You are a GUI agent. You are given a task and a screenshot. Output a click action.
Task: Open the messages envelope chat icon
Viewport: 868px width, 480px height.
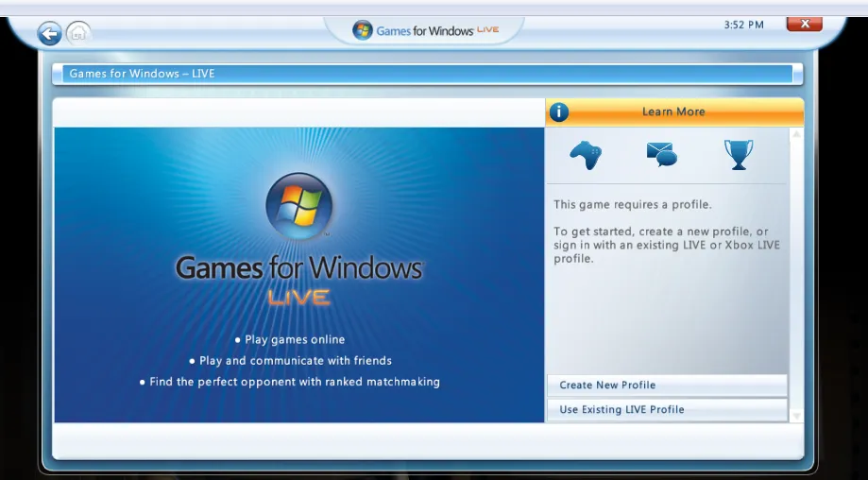click(x=661, y=154)
